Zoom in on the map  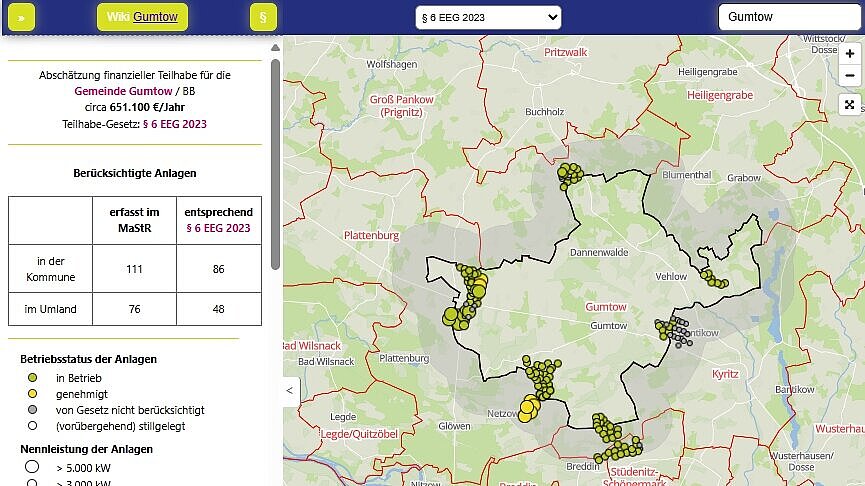point(849,54)
